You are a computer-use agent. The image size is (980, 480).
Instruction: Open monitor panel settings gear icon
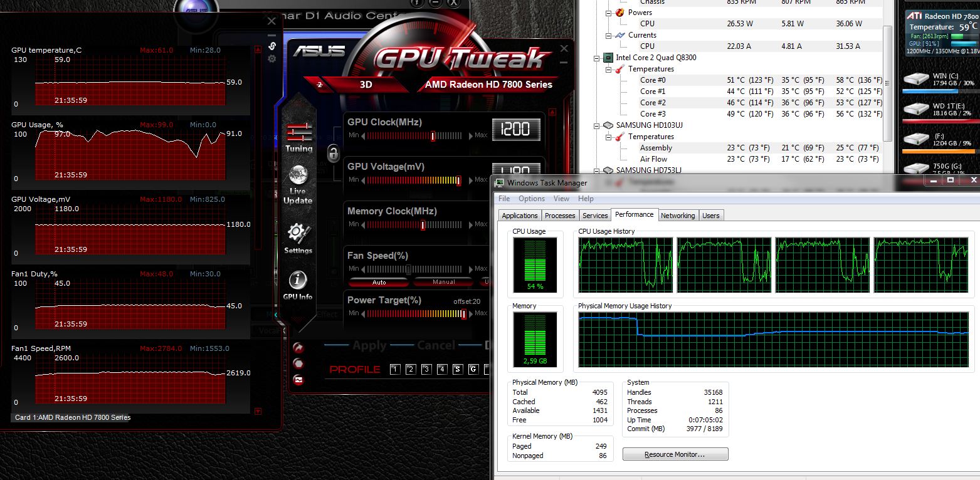272,58
